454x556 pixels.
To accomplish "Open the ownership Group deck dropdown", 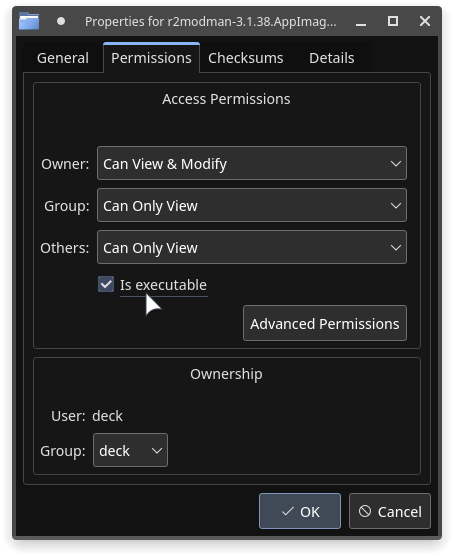I will 131,450.
